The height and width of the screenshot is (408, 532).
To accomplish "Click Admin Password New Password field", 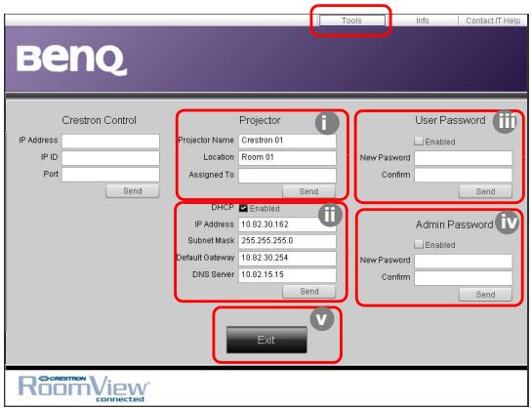I will [x=463, y=262].
